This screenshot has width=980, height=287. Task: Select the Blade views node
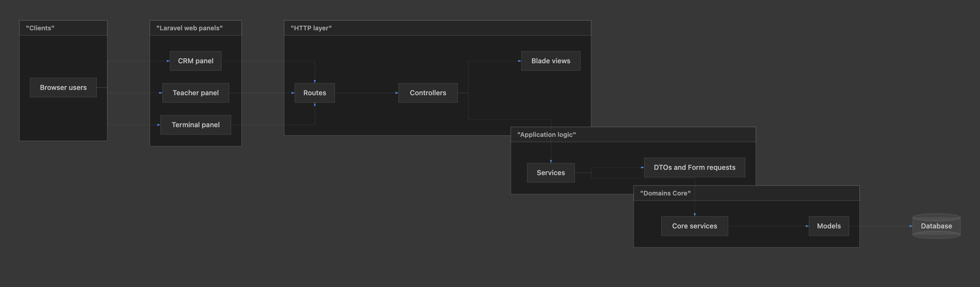551,61
